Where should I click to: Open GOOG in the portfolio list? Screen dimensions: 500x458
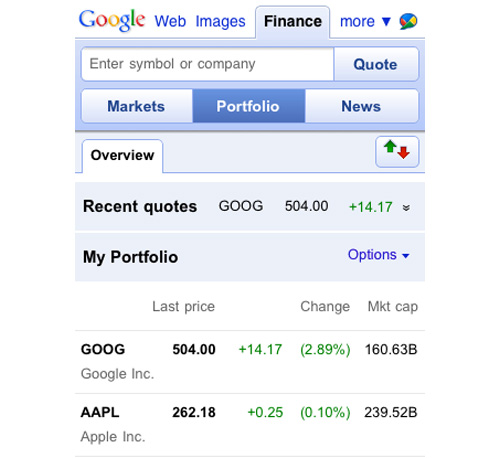coord(249,362)
